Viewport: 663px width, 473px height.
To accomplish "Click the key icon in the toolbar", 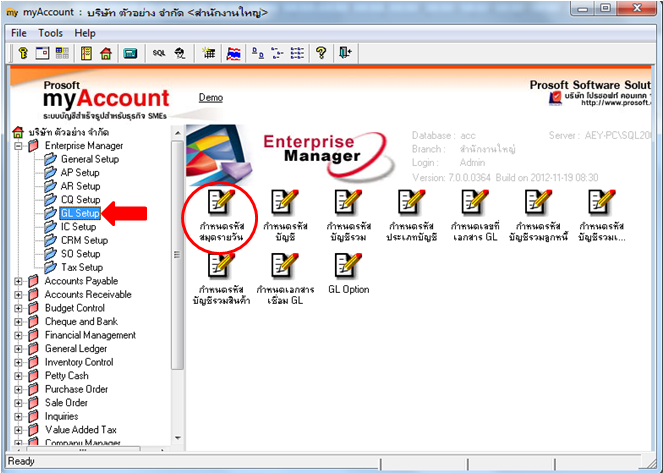I will coord(23,53).
